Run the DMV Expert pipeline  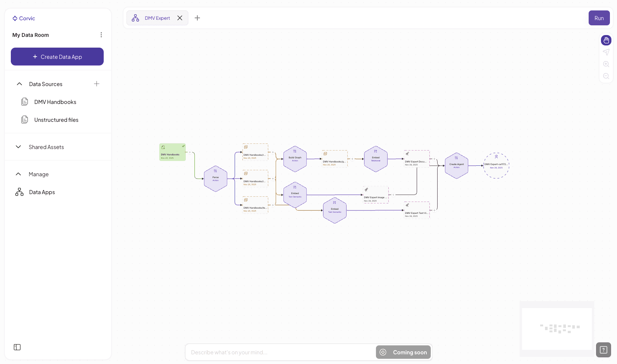(x=599, y=18)
